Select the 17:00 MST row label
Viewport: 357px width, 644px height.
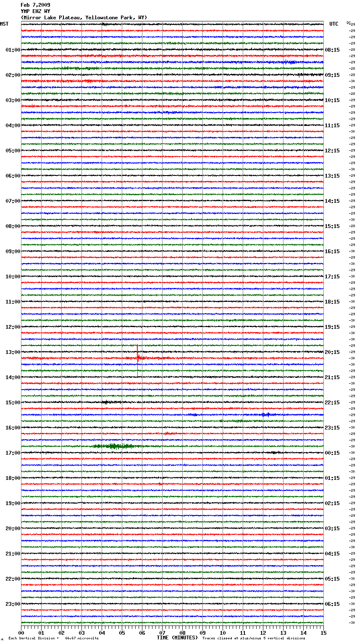(13, 453)
